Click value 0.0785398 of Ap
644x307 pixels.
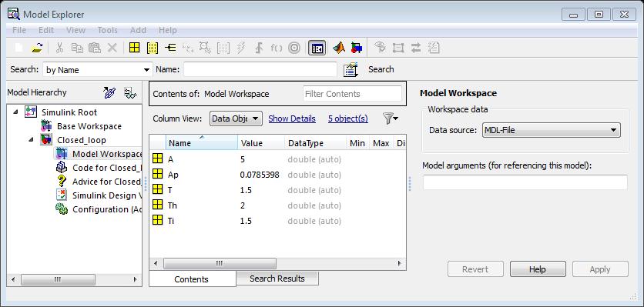pos(260,175)
